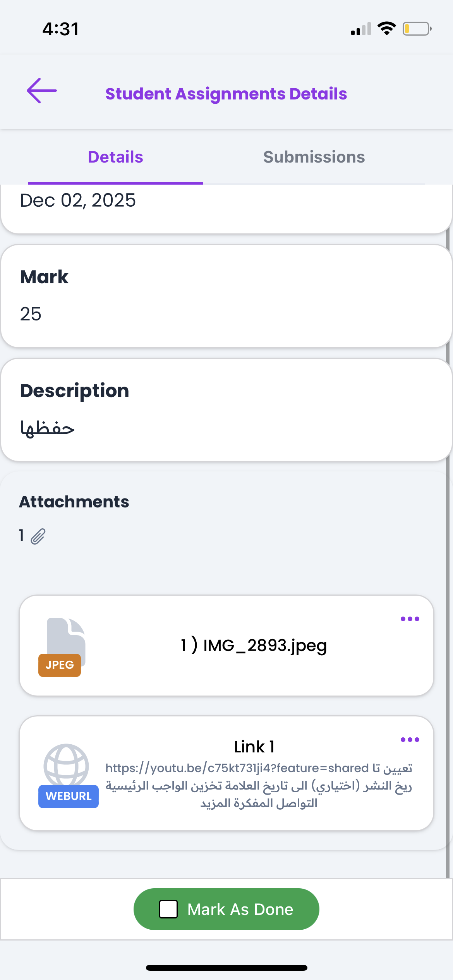Switch to the Submissions tab

coord(314,157)
